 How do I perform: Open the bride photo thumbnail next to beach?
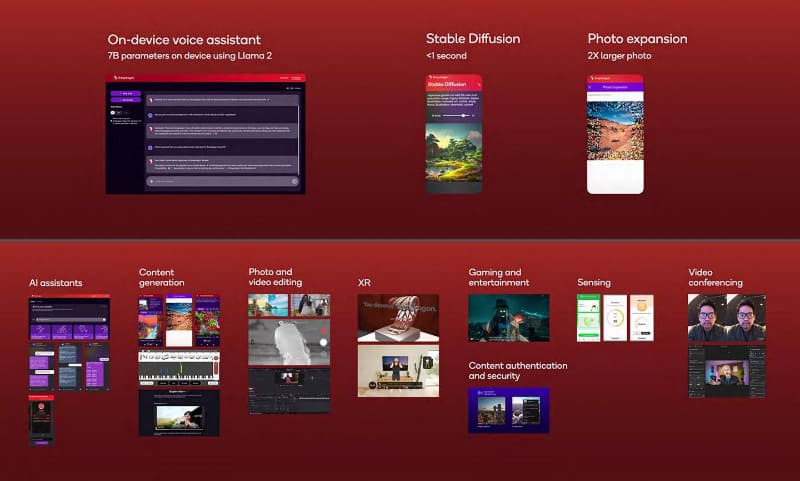click(x=311, y=306)
